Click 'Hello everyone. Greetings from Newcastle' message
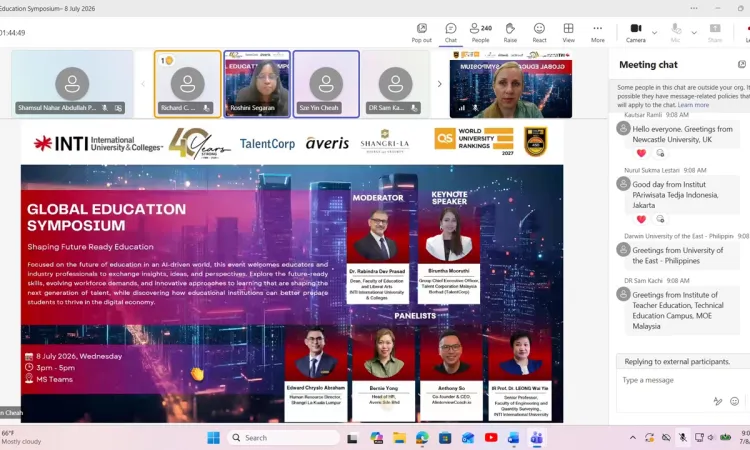The image size is (750, 450). click(x=682, y=134)
